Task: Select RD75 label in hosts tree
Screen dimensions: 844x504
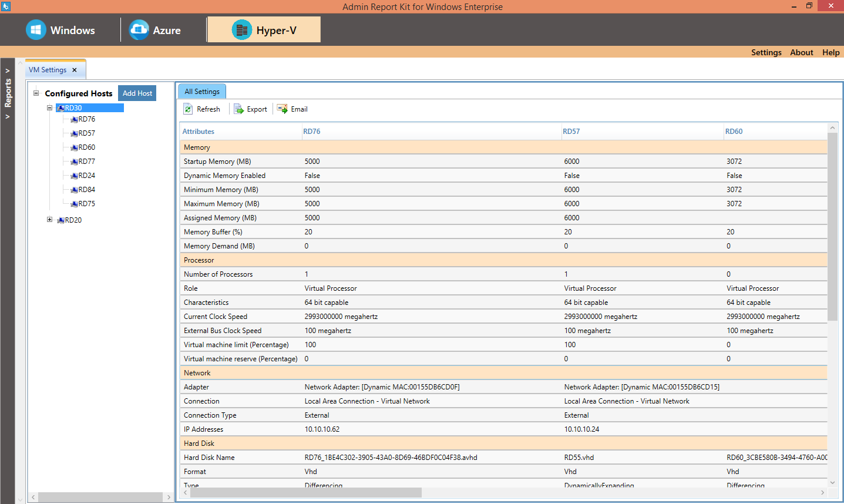Action: point(87,204)
